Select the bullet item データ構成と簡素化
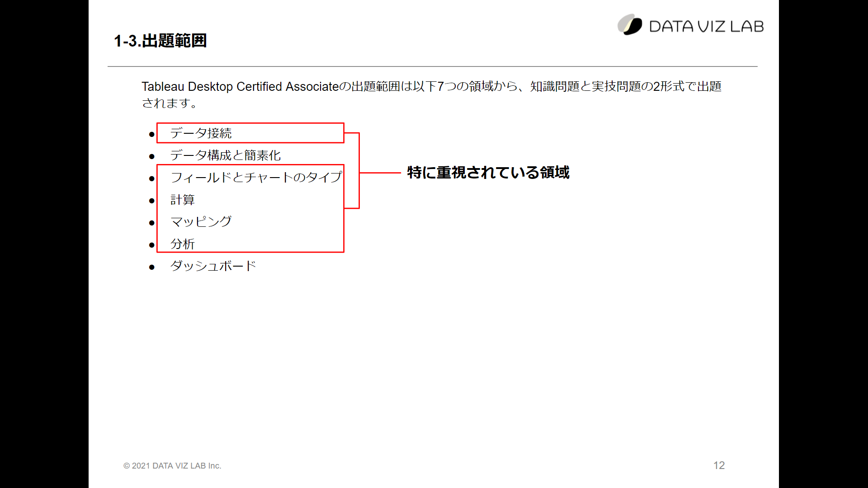 pyautogui.click(x=226, y=155)
